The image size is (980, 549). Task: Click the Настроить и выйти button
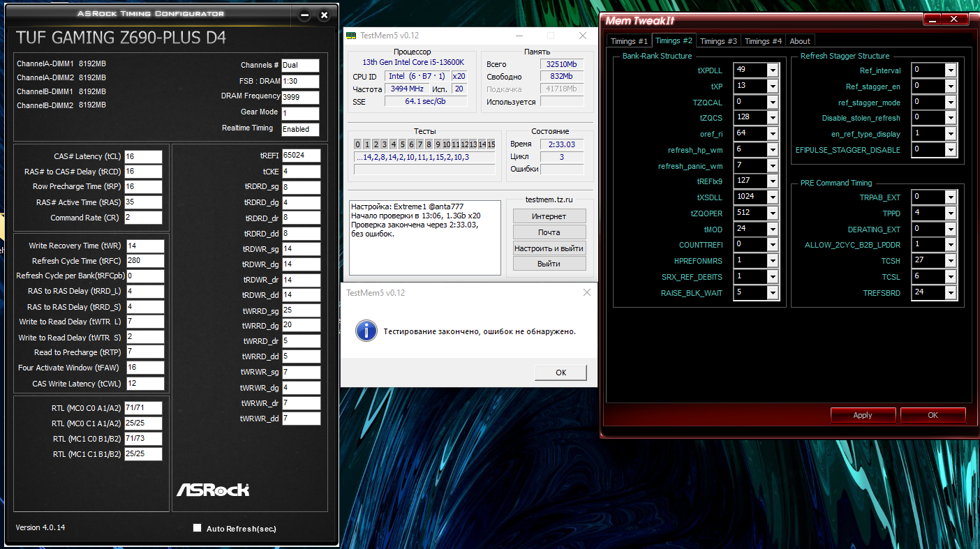coord(549,248)
